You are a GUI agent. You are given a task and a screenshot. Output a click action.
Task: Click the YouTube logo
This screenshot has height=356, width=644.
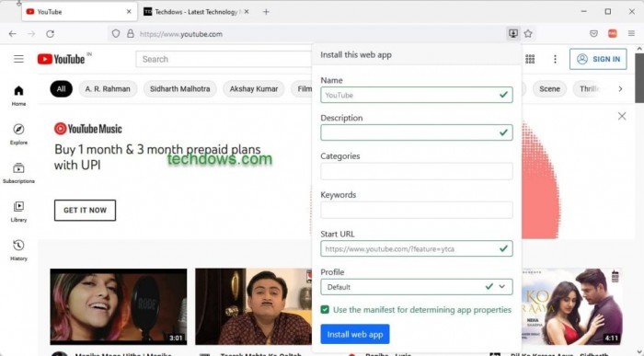click(x=62, y=59)
